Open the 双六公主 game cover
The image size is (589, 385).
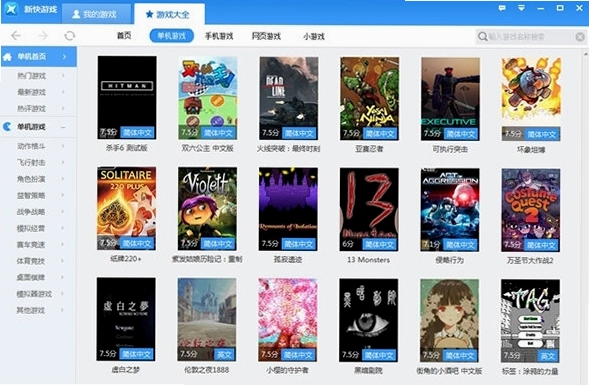tap(208, 98)
